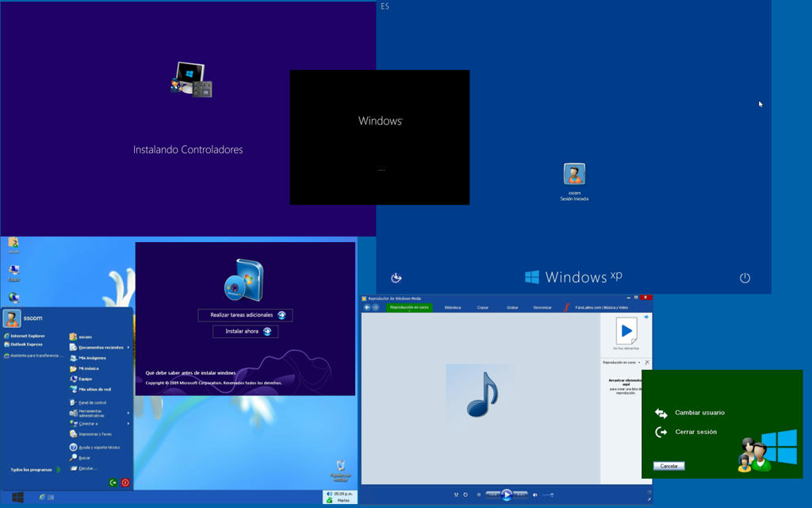Click Realizar tareas adicionales in the installer
Viewport: 812px width, 508px height.
pyautogui.click(x=245, y=315)
